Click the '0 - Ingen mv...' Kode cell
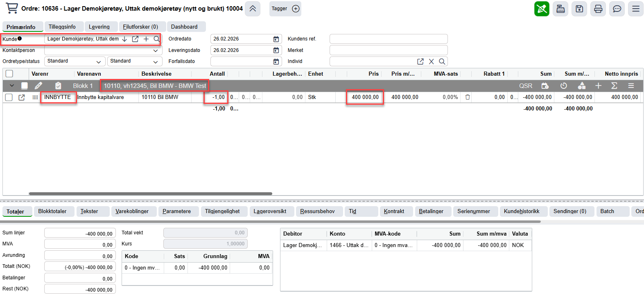This screenshot has height=299, width=644. 142,268
